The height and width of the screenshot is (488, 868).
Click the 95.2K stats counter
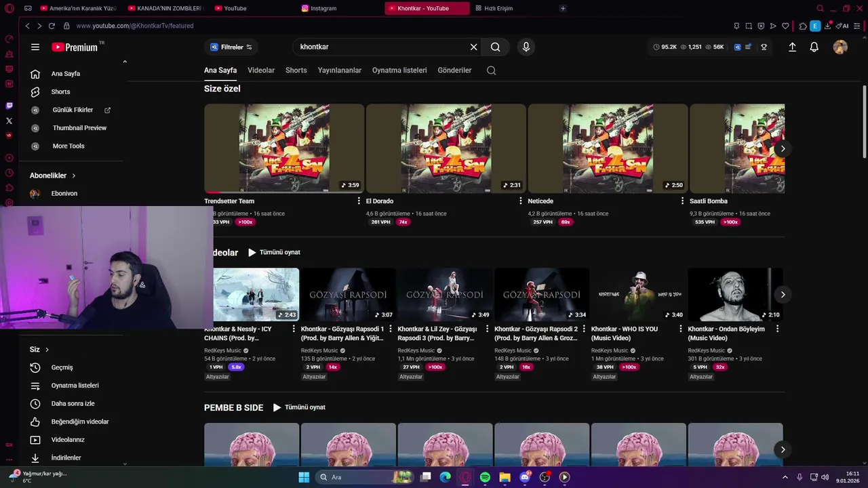pyautogui.click(x=665, y=47)
